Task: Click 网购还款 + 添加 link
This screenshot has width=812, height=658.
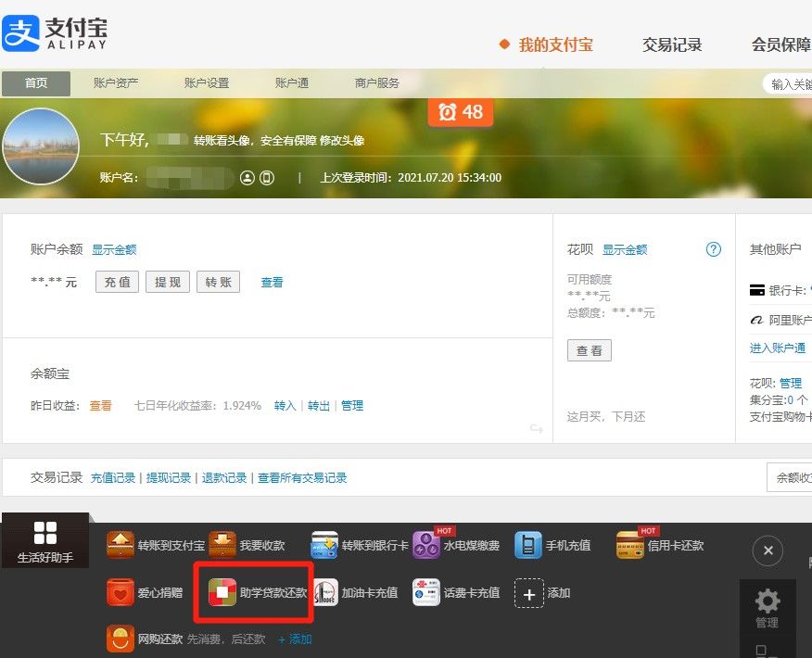Action: click(x=295, y=639)
